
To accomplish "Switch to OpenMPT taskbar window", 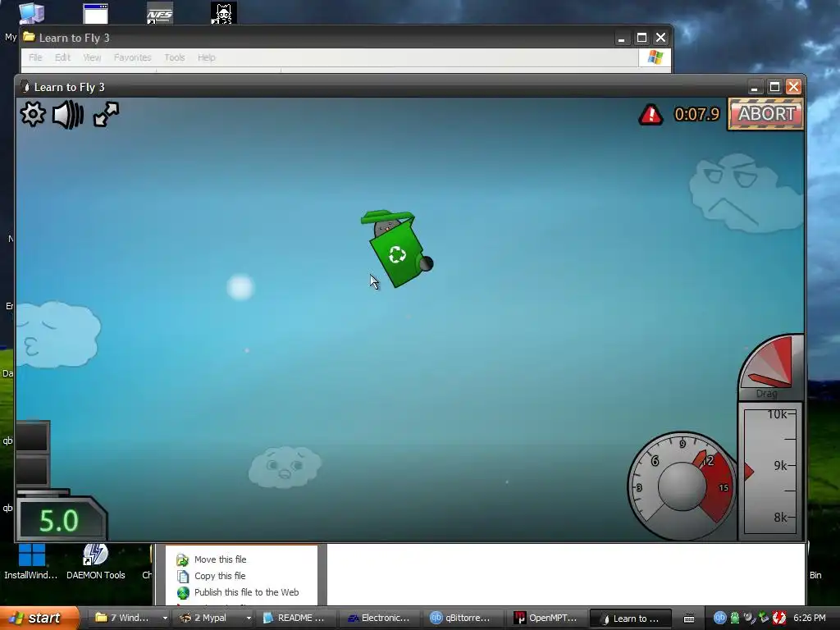I will [x=548, y=618].
